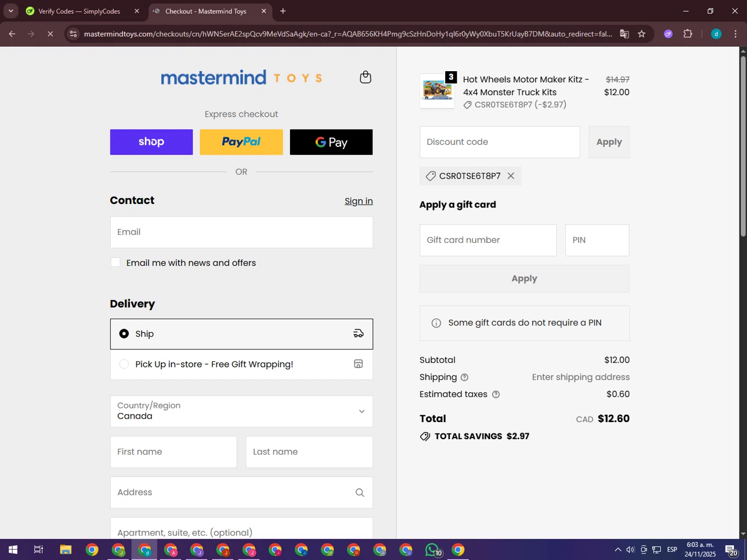The image size is (747, 560).
Task: Click the Apartment, suite field
Action: point(242,529)
